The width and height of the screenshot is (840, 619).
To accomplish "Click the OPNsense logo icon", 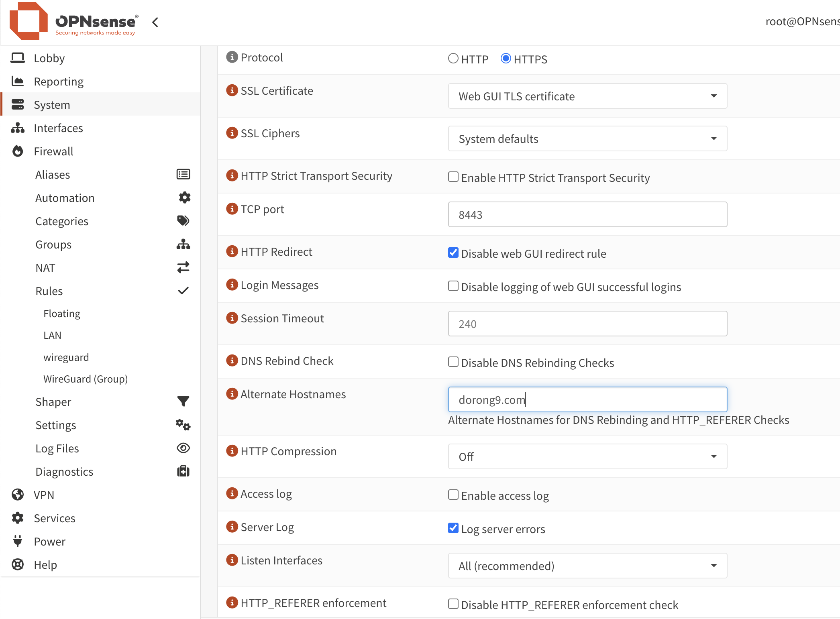I will point(28,21).
